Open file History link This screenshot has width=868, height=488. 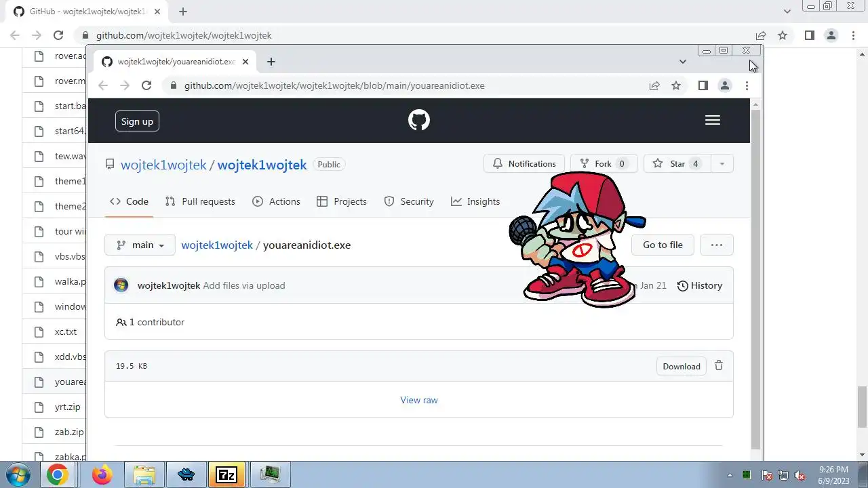700,285
